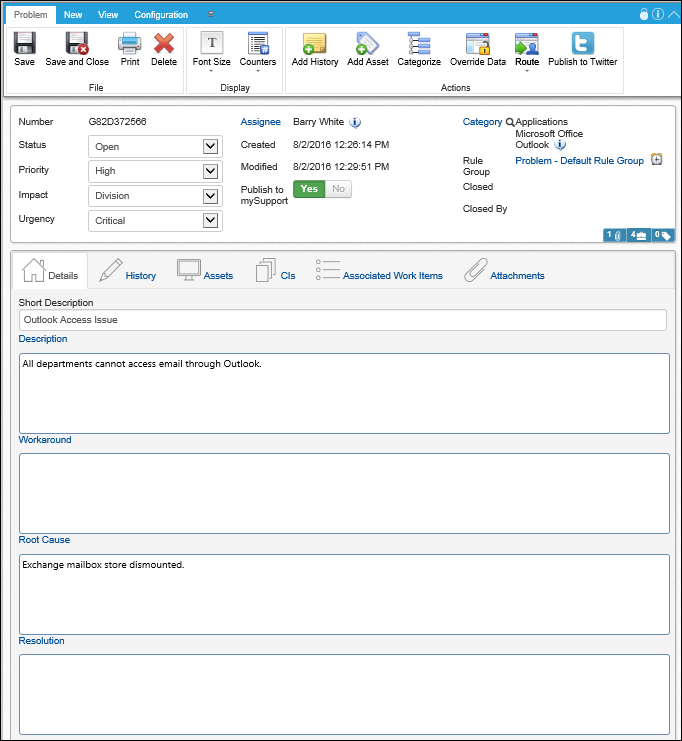Click the Save floppy disk icon

pyautogui.click(x=24, y=43)
